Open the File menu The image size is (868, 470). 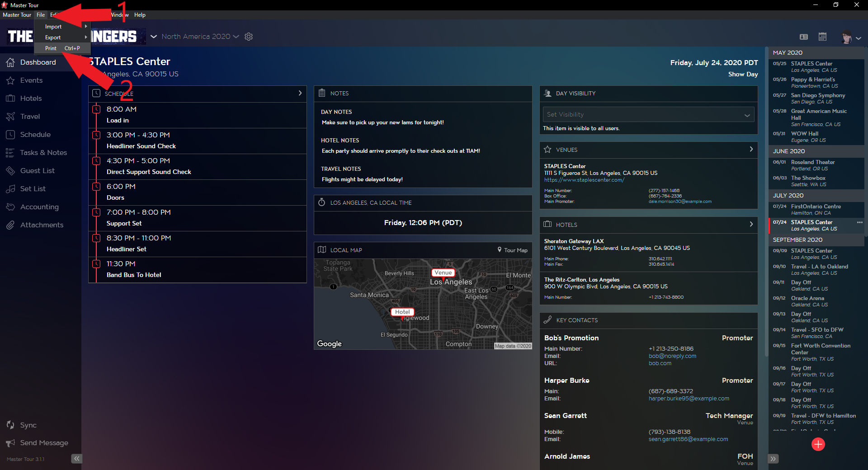point(41,15)
